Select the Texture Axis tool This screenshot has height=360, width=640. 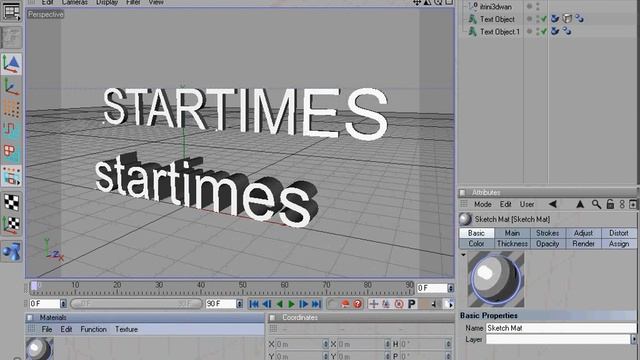tap(11, 224)
